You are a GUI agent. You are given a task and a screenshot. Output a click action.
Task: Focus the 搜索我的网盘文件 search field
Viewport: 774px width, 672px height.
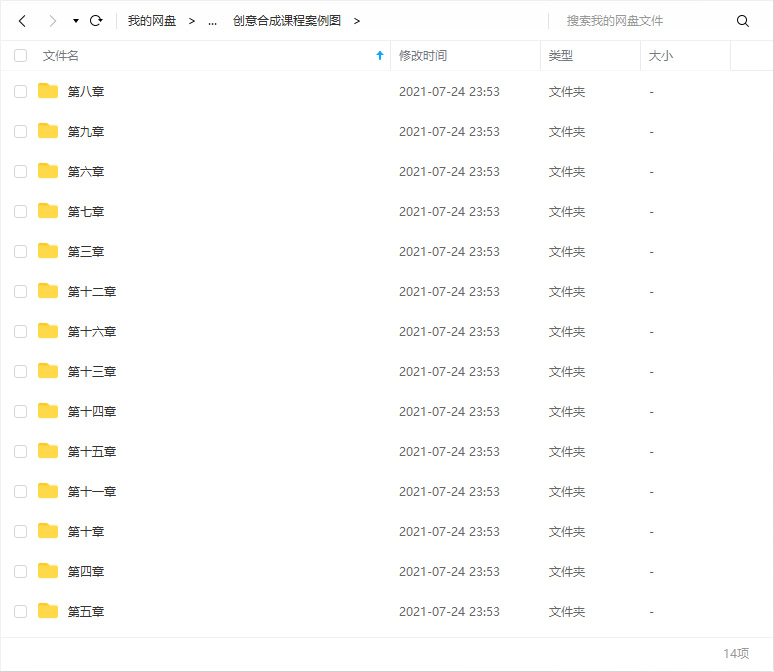pos(642,21)
